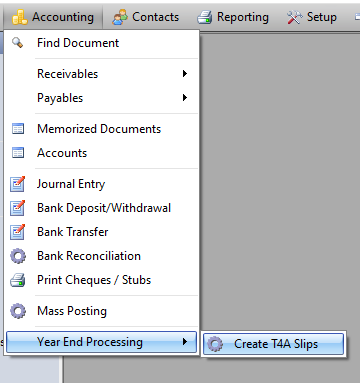Image resolution: width=360 pixels, height=383 pixels.
Task: Click the printer icon beside Print Cheques / Stubs
Action: coord(18,280)
